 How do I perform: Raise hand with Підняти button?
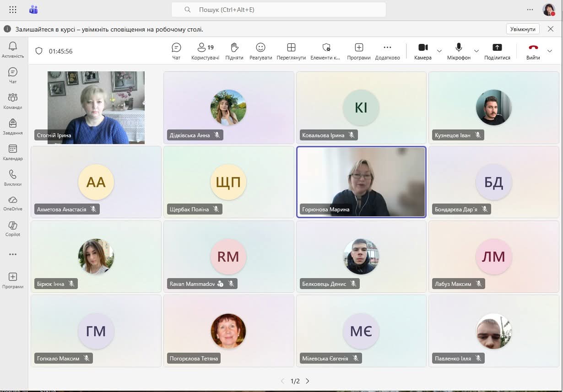pos(234,51)
